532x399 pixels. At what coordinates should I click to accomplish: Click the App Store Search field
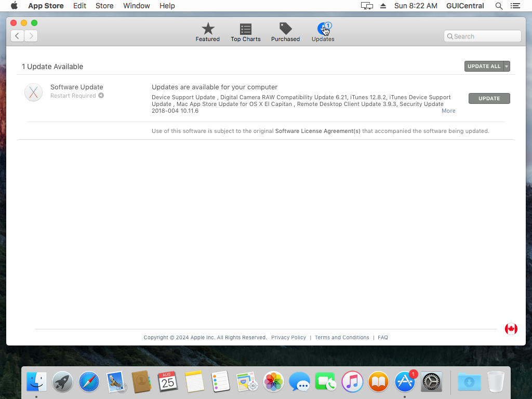click(x=483, y=36)
